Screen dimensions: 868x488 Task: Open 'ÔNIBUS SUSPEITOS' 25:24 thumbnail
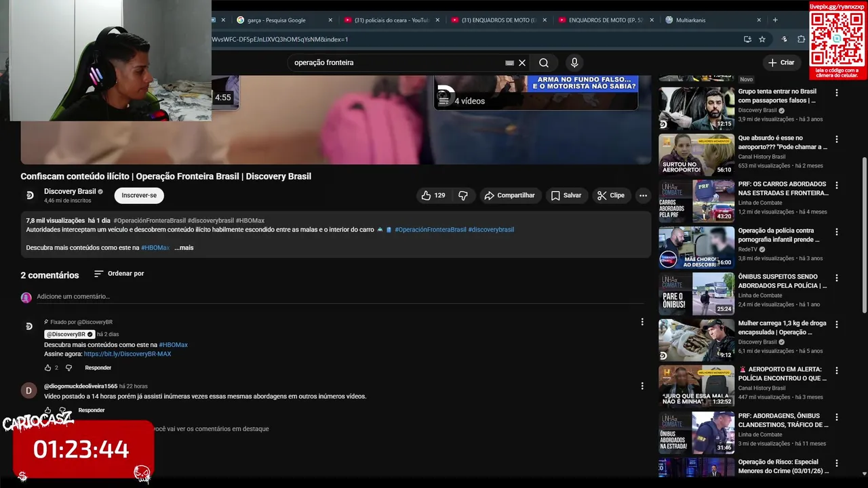click(696, 293)
